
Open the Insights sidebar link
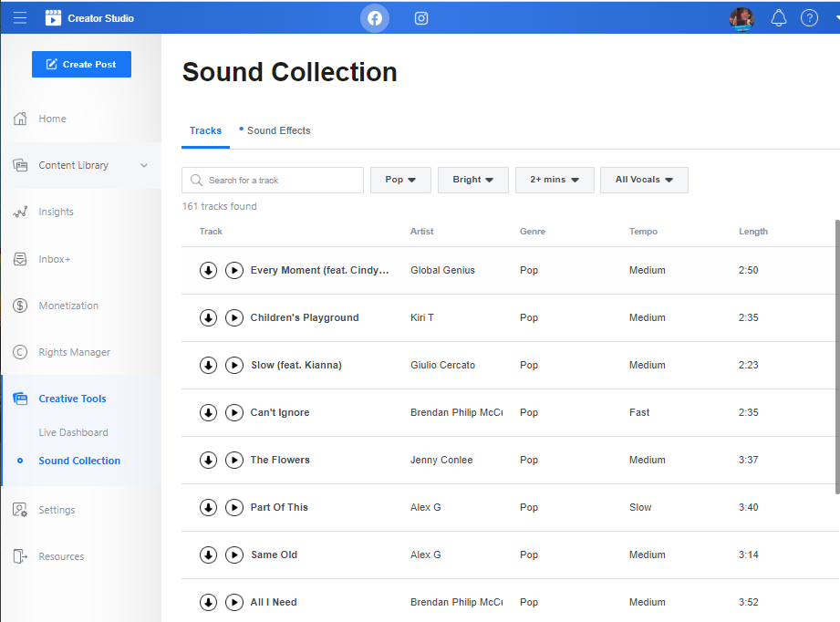tap(57, 213)
